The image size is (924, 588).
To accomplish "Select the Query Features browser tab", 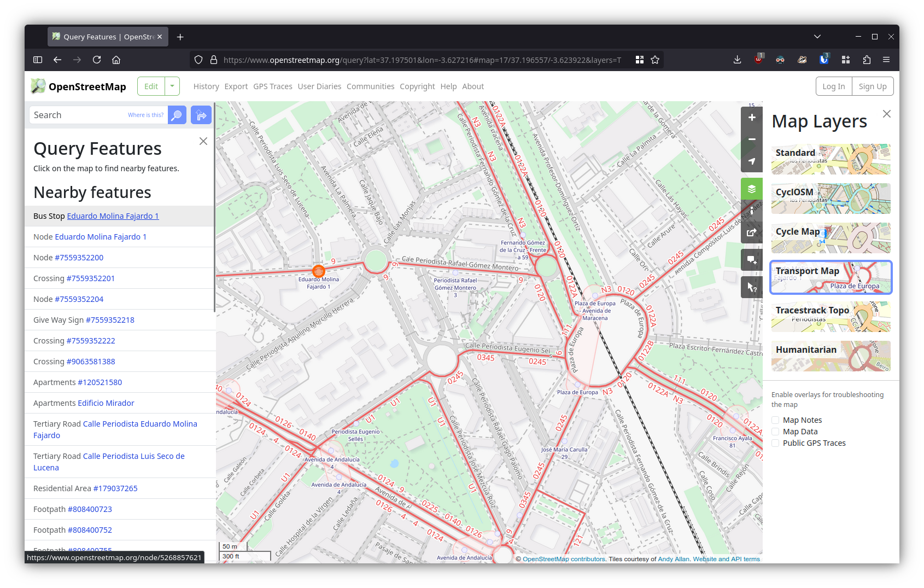I will coord(108,37).
